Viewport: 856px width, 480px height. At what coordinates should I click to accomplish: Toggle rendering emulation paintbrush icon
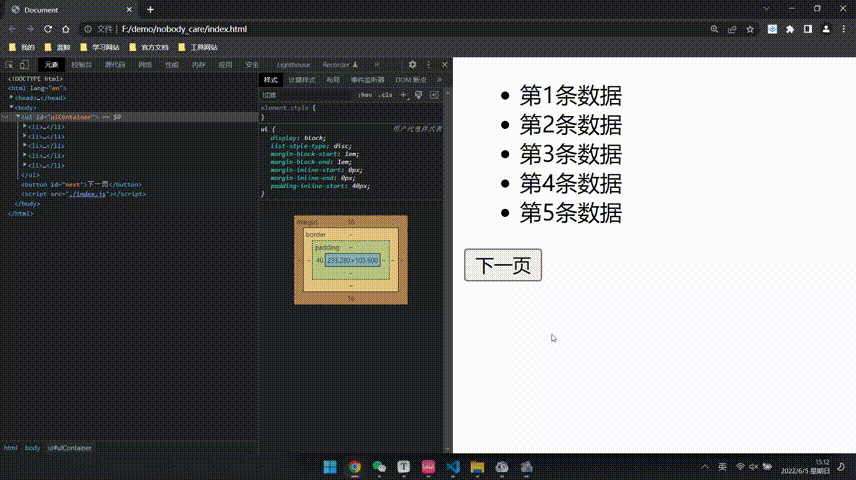[419, 95]
